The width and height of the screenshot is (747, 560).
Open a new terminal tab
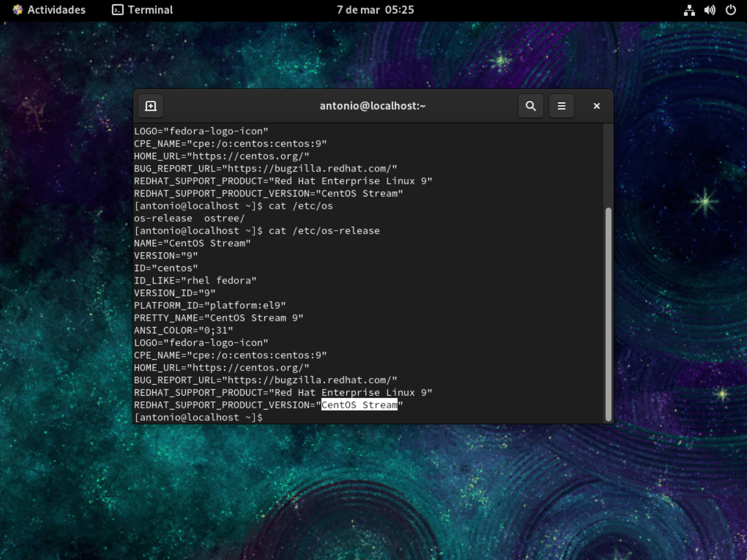point(151,106)
